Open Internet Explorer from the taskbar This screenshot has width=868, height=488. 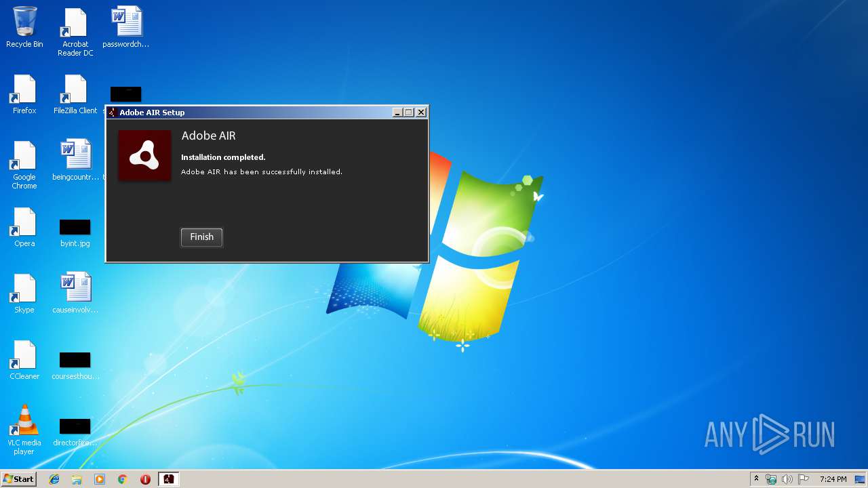click(x=54, y=479)
